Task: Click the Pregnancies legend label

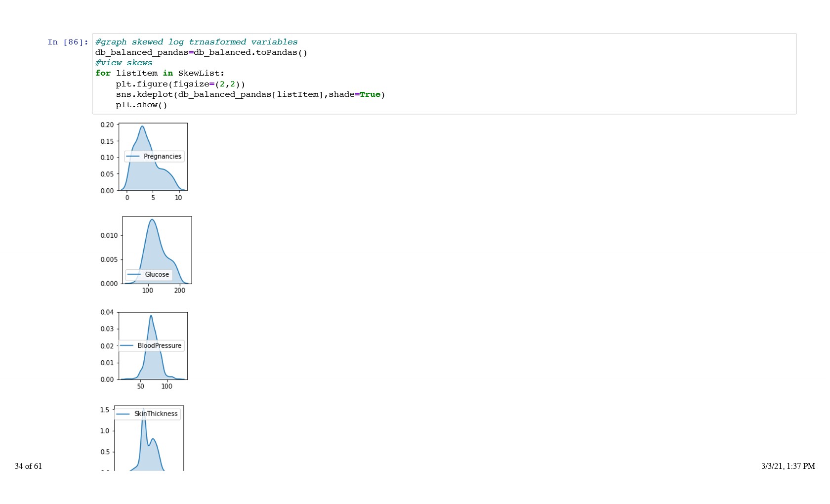Action: coord(162,157)
